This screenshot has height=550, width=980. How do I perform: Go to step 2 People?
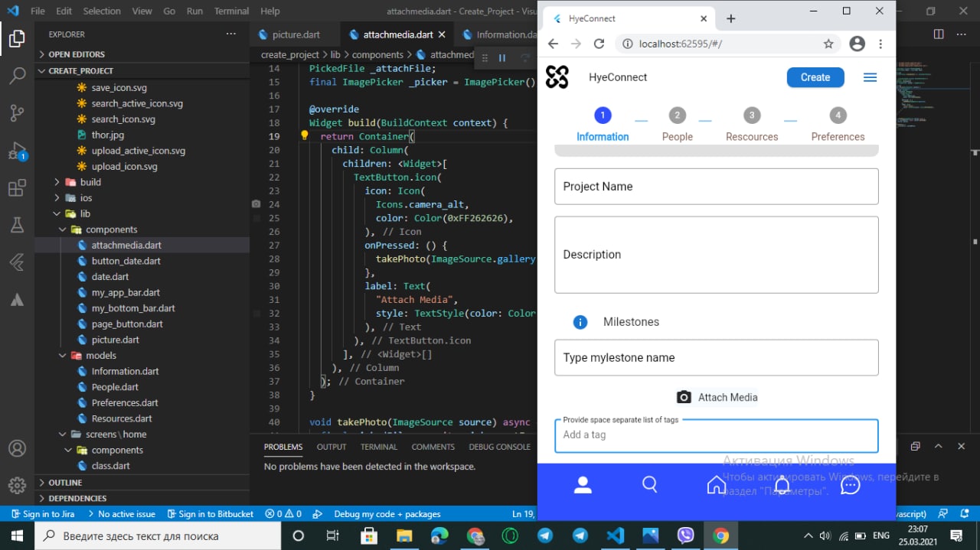point(677,125)
